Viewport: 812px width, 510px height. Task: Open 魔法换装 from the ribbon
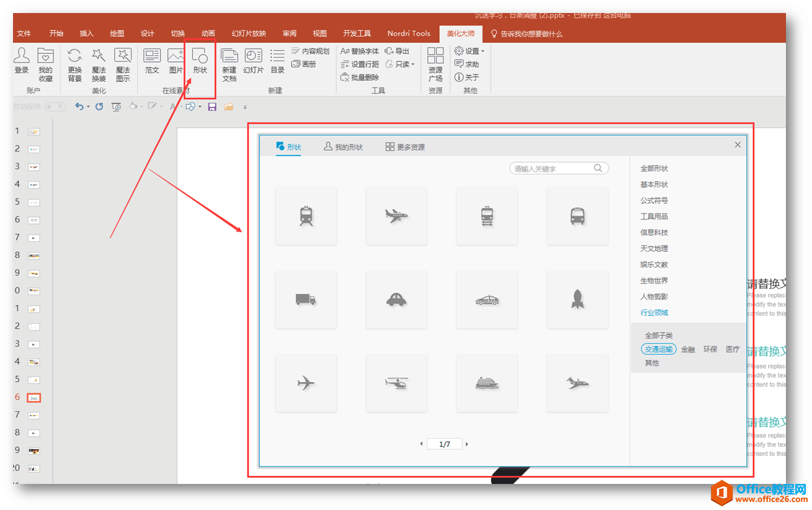tap(99, 65)
